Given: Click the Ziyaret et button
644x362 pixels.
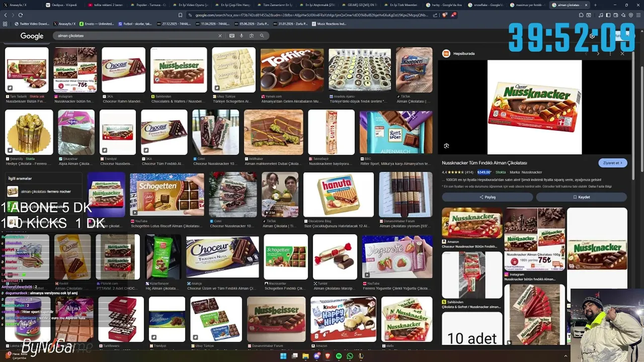Looking at the screenshot, I should tap(612, 163).
